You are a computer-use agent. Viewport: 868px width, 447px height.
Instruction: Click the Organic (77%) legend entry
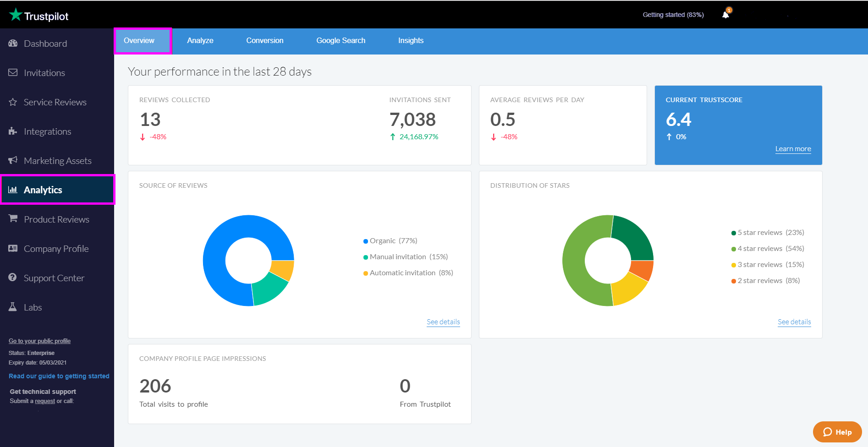click(x=390, y=241)
